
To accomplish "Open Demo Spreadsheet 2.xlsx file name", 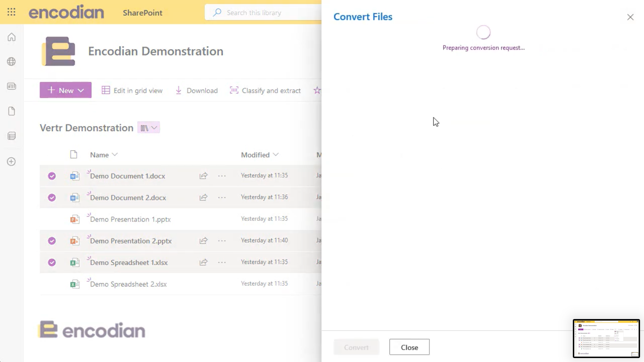I will pos(128,284).
